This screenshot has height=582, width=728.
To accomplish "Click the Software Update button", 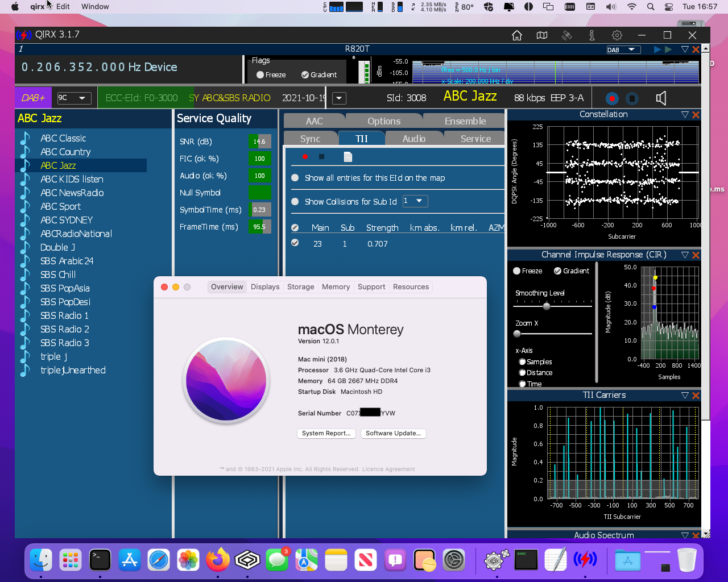I will coord(394,433).
